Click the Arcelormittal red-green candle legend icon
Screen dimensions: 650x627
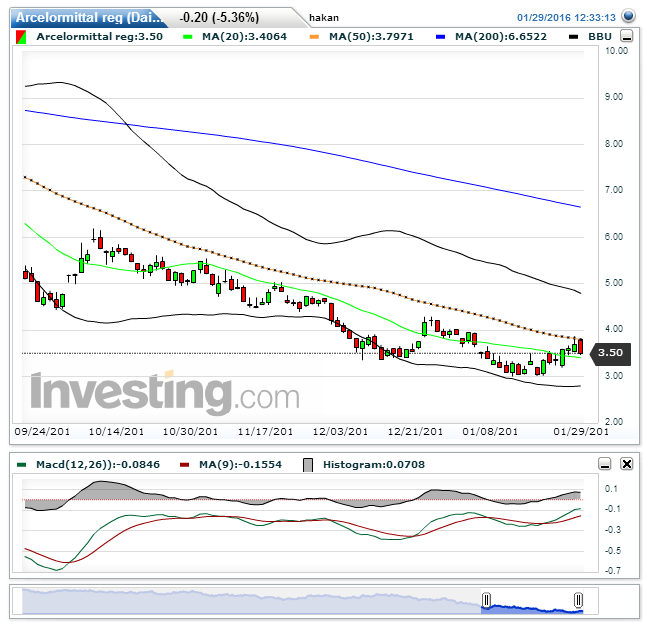pyautogui.click(x=21, y=37)
